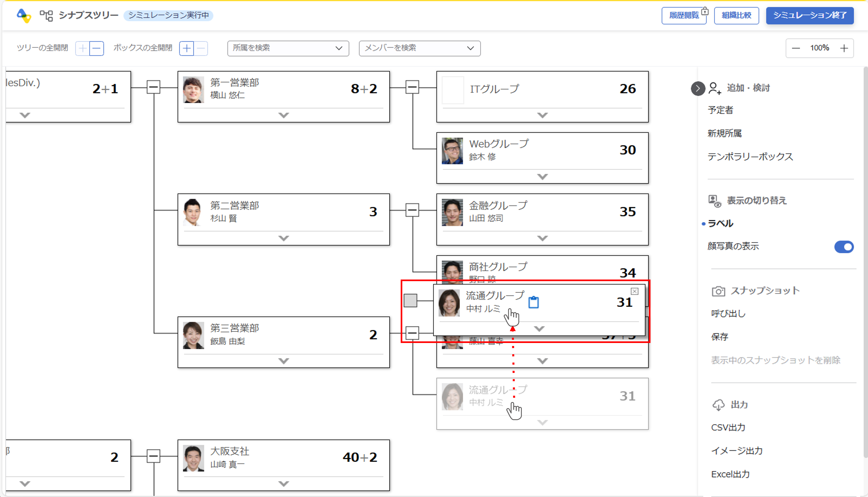Collapse the 第一営業部 subtree

pyautogui.click(x=412, y=87)
